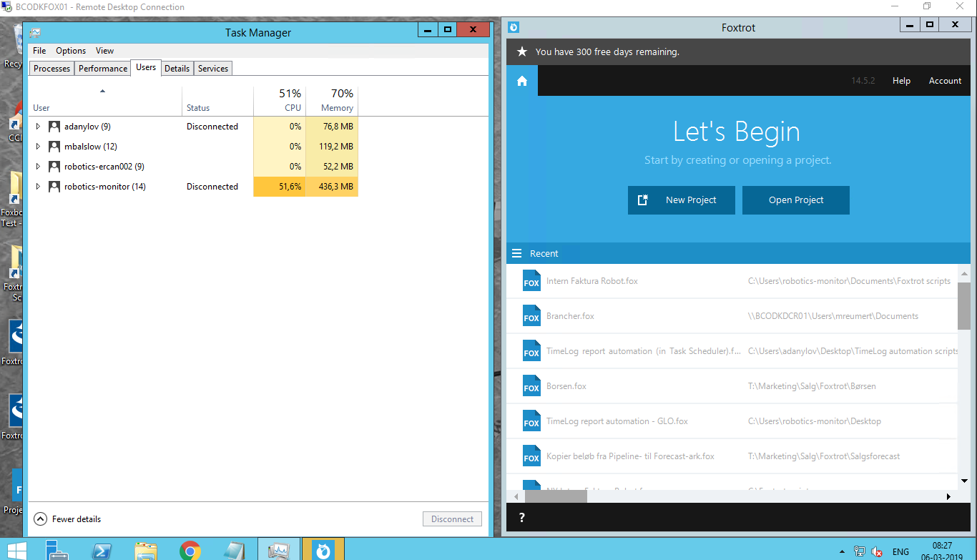
Task: Click the 51,6% CPU cell
Action: (280, 187)
